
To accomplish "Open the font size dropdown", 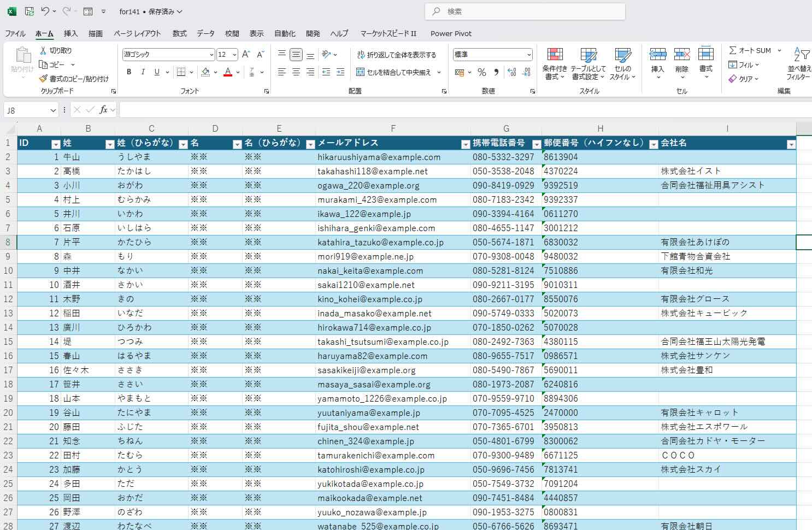I will point(234,55).
